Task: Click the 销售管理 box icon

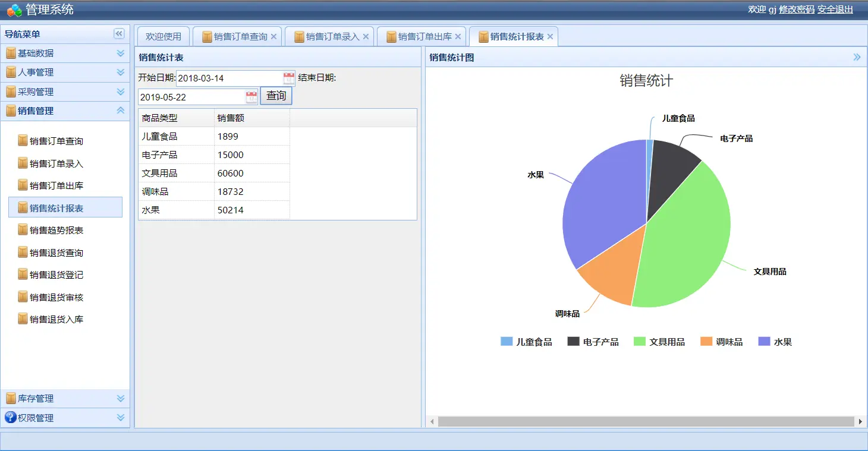Action: [11, 111]
